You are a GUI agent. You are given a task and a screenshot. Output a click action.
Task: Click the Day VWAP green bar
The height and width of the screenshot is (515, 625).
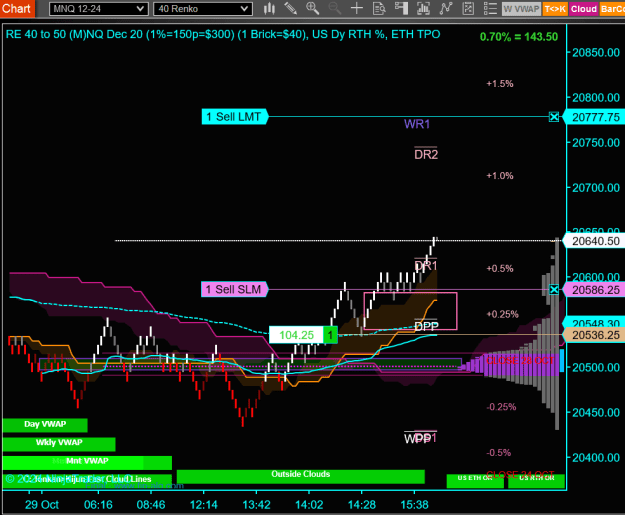(x=45, y=425)
